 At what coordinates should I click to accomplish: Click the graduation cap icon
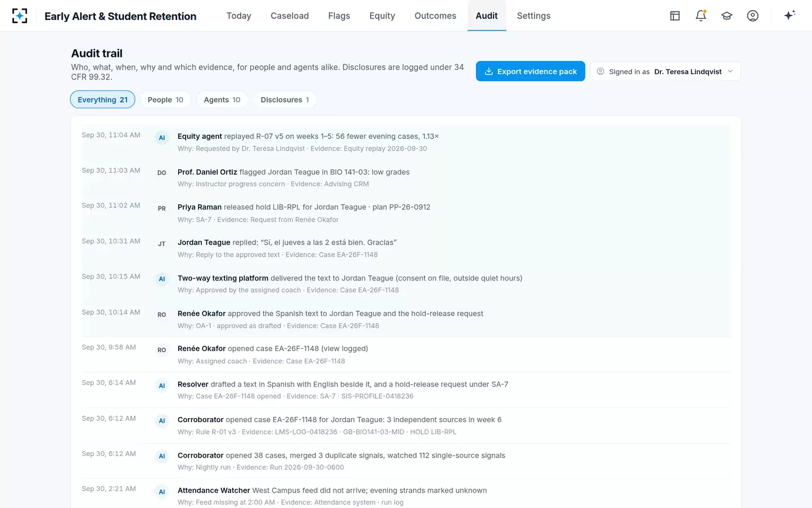727,16
